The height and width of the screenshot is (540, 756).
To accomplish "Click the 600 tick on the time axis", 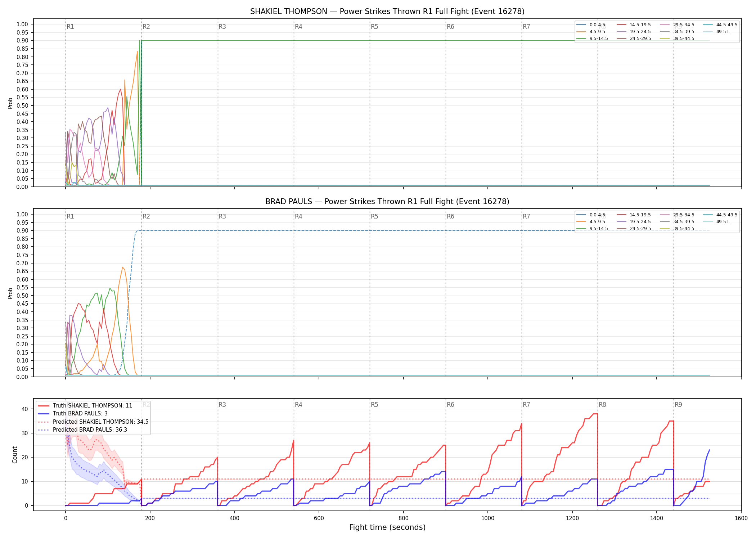I will pos(319,518).
